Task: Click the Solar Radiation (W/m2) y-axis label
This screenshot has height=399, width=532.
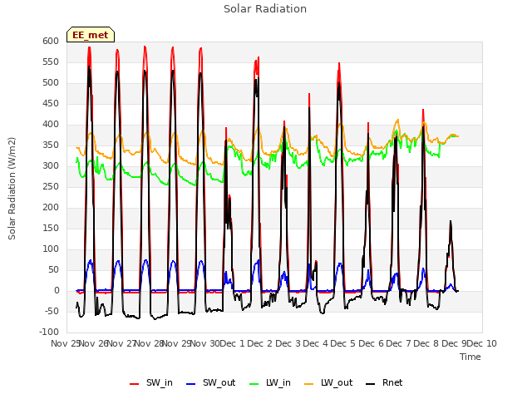Action: (x=12, y=189)
